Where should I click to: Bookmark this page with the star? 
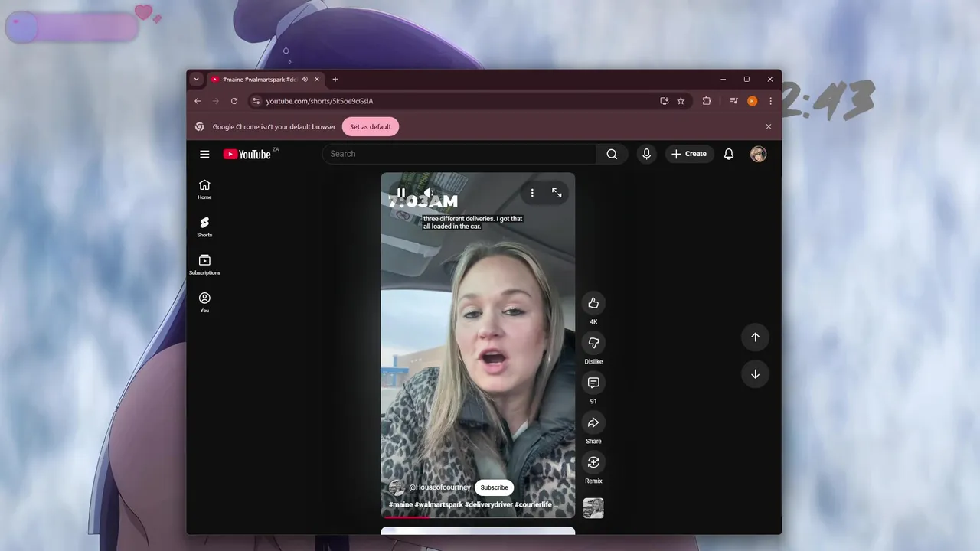tap(681, 101)
